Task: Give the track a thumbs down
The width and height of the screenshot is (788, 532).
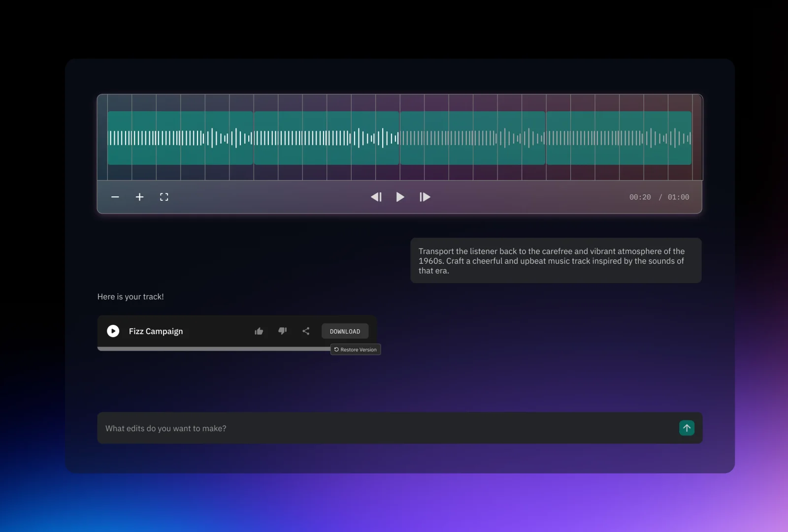Action: pyautogui.click(x=282, y=331)
